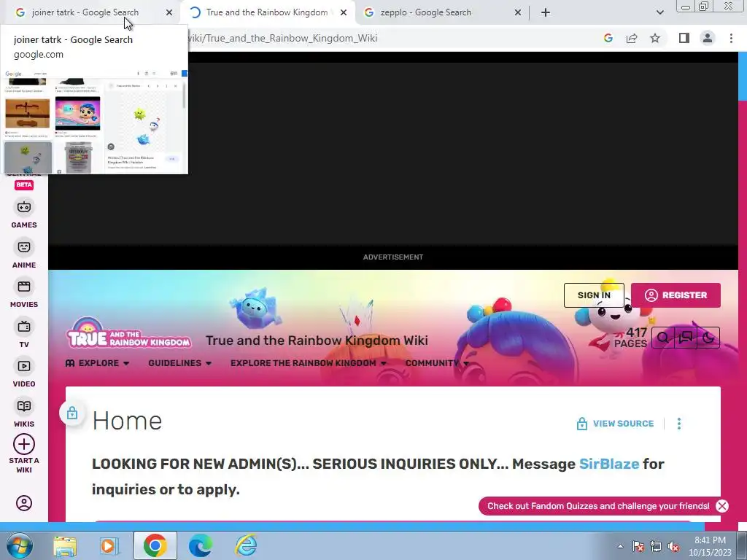Open TV section in Fandom sidebar
Viewport: 747px width, 560px height.
coord(24,334)
